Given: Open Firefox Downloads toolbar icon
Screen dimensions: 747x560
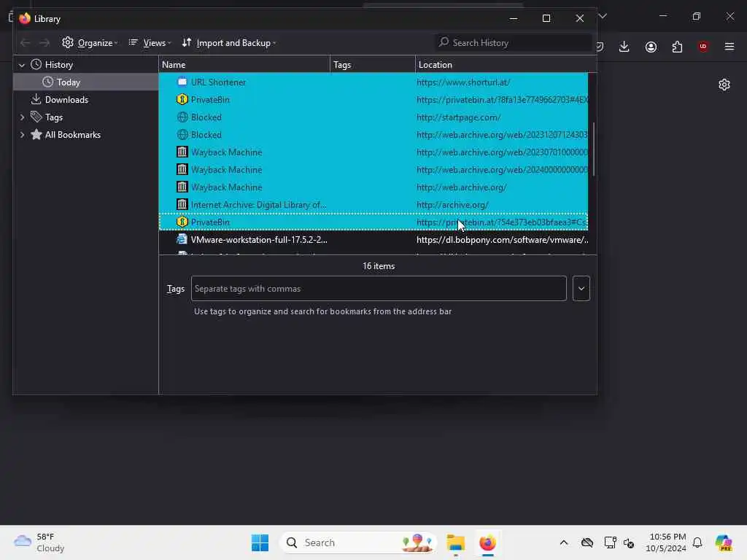Looking at the screenshot, I should pyautogui.click(x=624, y=47).
